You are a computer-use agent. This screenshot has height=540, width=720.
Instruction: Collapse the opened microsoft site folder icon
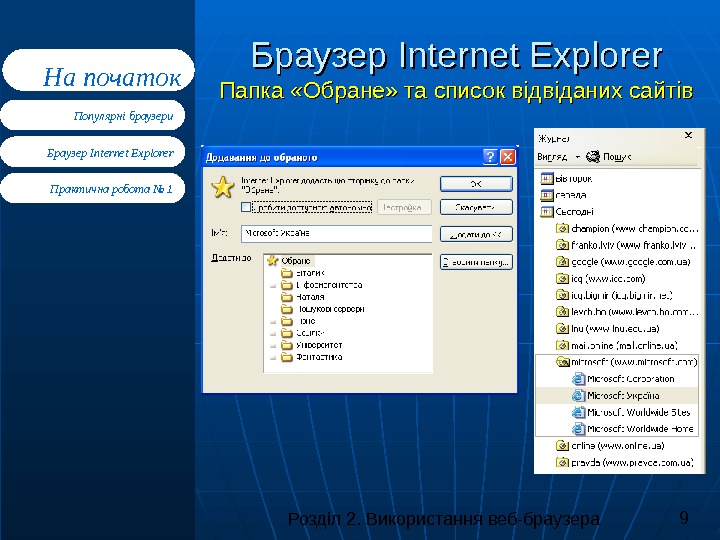tap(563, 362)
